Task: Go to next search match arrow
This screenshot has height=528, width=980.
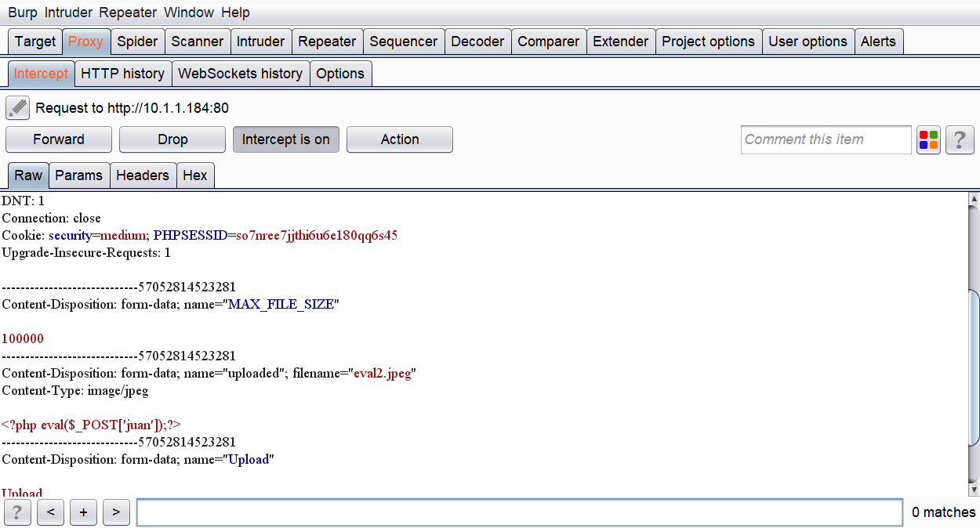Action: pos(116,512)
